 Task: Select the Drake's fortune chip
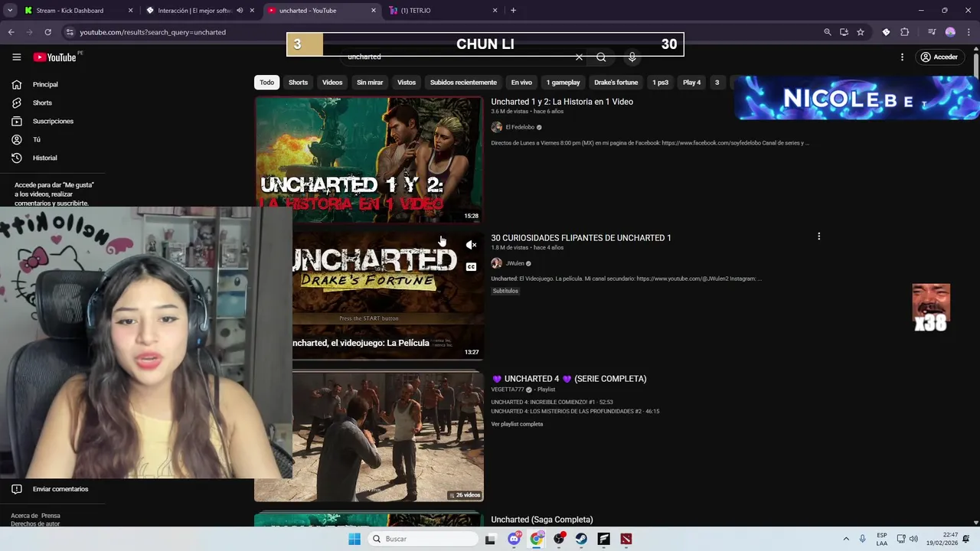click(x=616, y=83)
